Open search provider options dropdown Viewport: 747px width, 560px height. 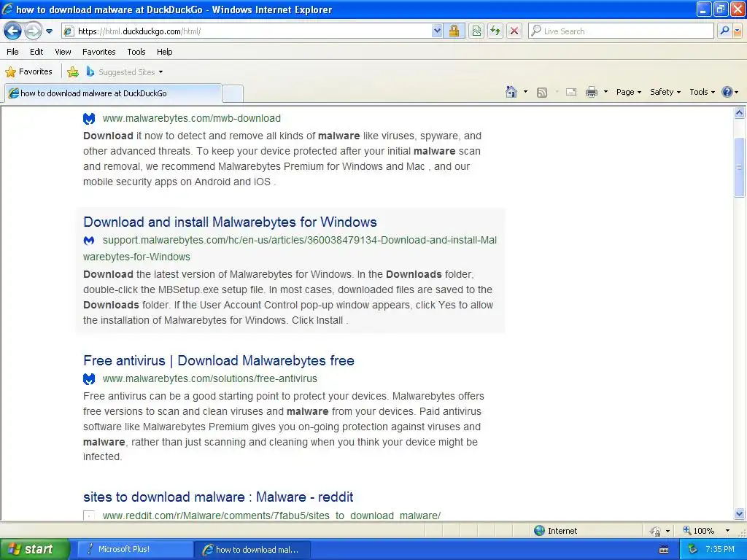pos(737,31)
